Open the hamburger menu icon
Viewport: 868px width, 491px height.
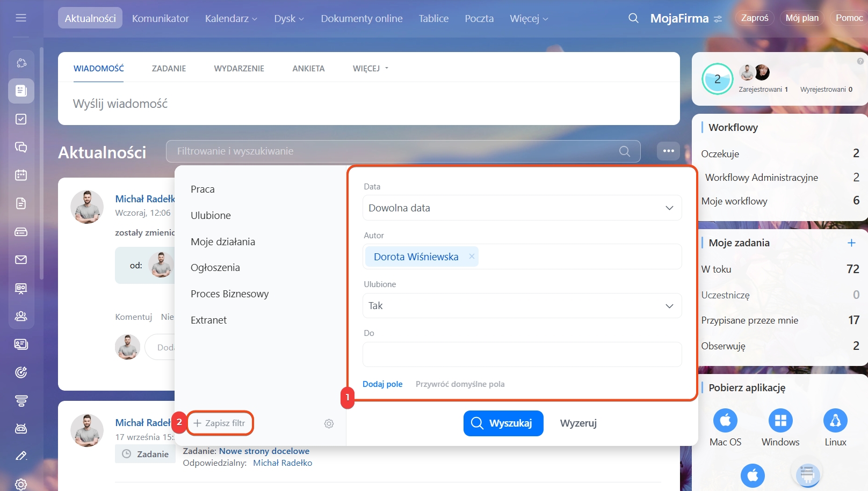(21, 18)
